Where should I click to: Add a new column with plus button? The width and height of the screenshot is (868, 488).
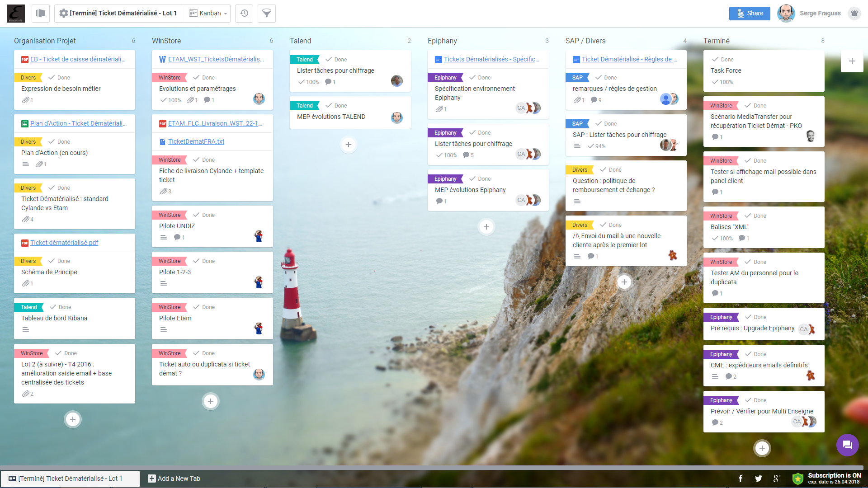[852, 61]
